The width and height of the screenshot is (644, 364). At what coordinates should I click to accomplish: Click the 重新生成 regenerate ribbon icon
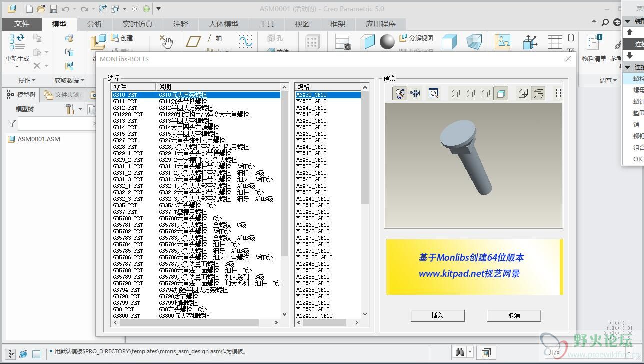(x=17, y=41)
